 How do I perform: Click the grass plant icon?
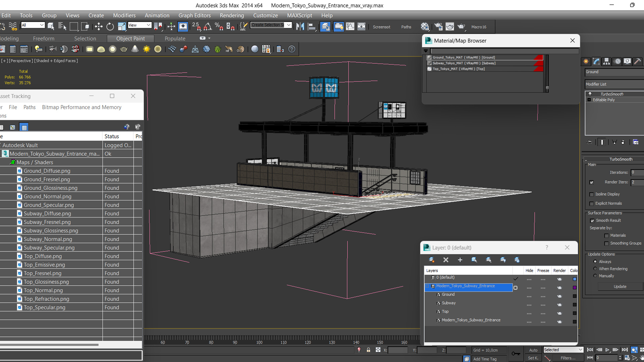coord(218,49)
